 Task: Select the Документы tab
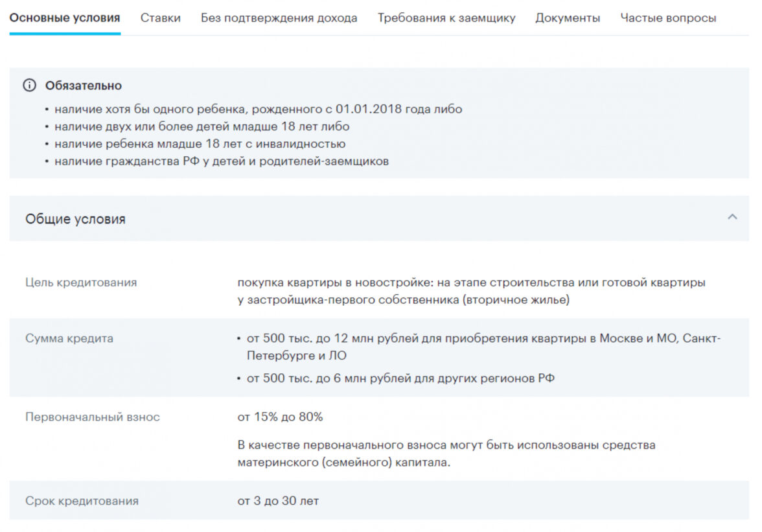tap(568, 18)
